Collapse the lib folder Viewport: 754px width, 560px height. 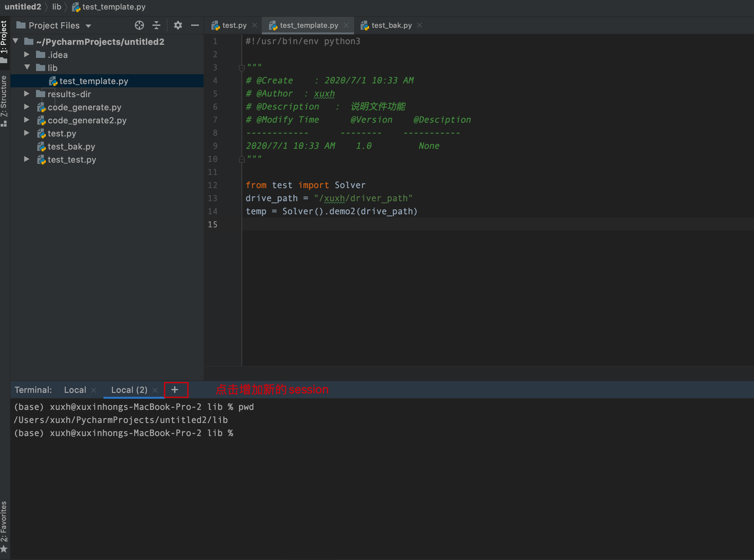(x=27, y=67)
